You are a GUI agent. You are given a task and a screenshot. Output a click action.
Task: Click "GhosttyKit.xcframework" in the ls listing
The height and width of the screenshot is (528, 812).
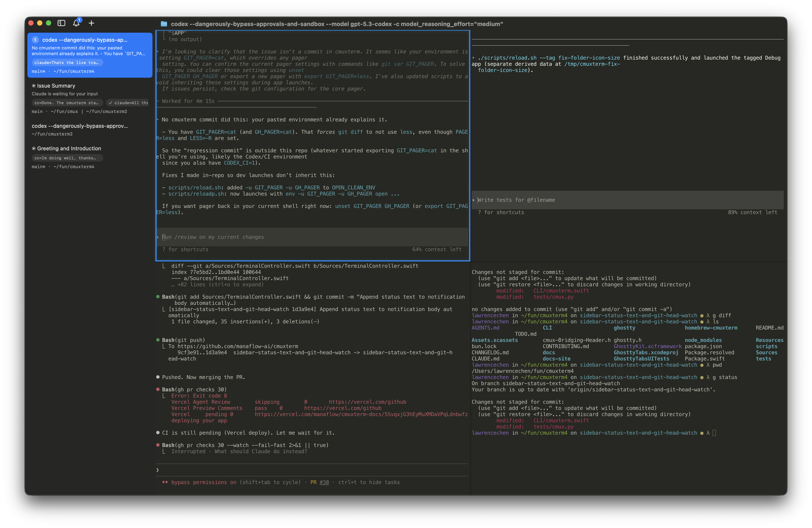tap(648, 346)
